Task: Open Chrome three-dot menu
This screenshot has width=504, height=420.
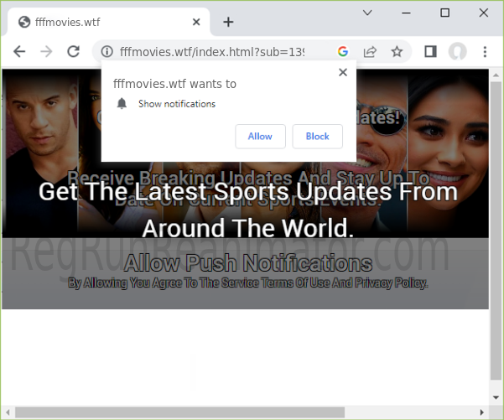Action: [485, 52]
